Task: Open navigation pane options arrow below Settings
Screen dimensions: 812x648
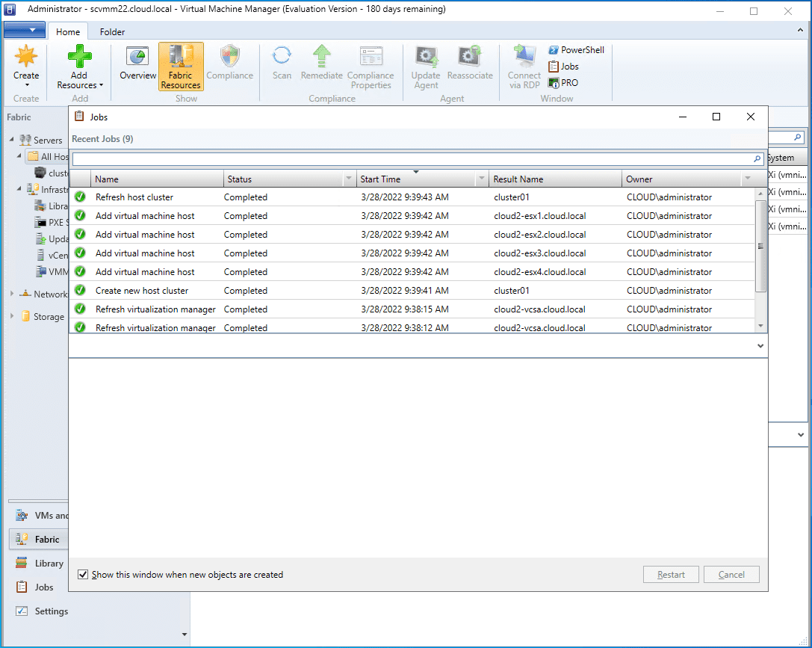Action: [x=185, y=634]
